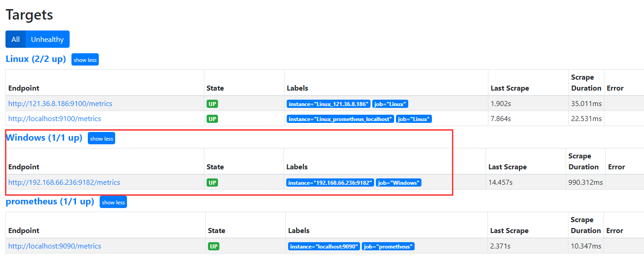
Task: Open the Linux (2/2 up) heading link
Action: [x=36, y=59]
